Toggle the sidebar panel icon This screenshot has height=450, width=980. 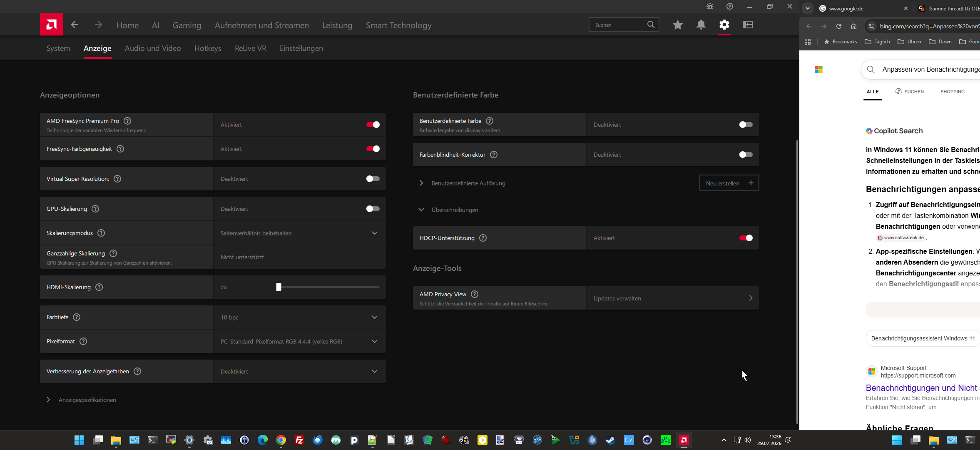coord(748,25)
